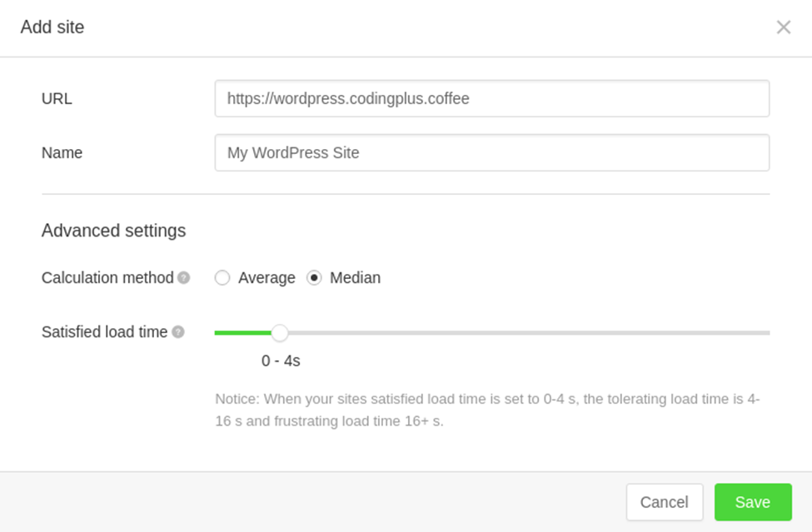
Task: Open the Satisfied load time help icon
Action: coord(177,331)
